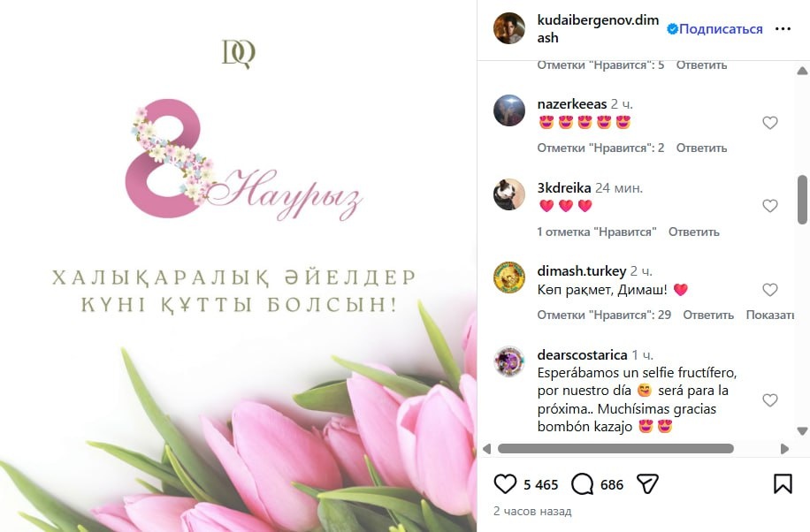
Task: Expand replies under the dimash.turkey comment
Action: pos(769,315)
